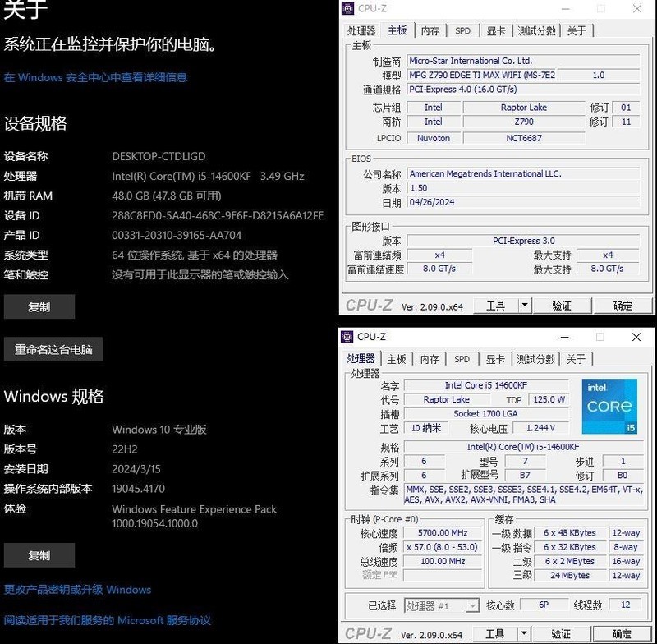Click the CPU-Z icon in the top window title bar

348,8
